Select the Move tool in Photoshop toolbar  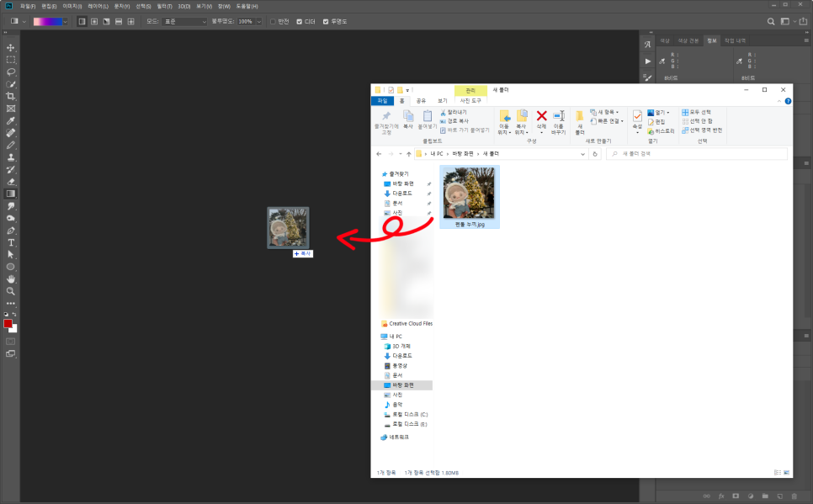click(11, 48)
